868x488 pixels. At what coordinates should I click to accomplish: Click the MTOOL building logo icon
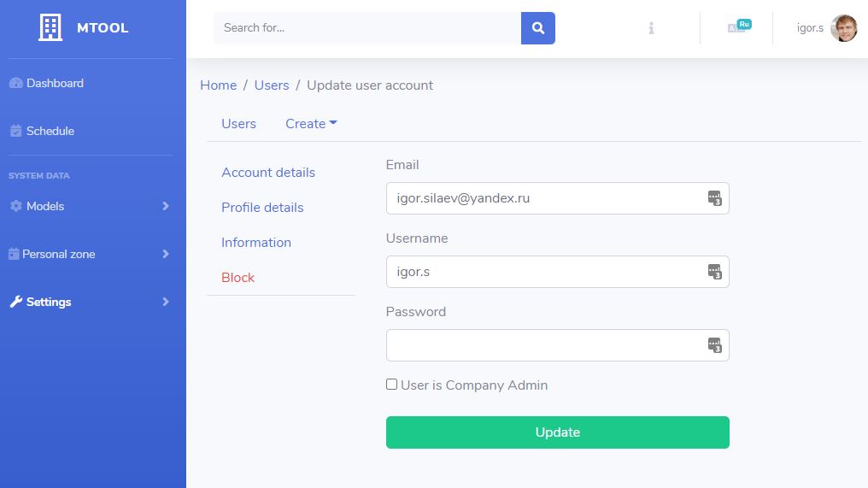(50, 27)
